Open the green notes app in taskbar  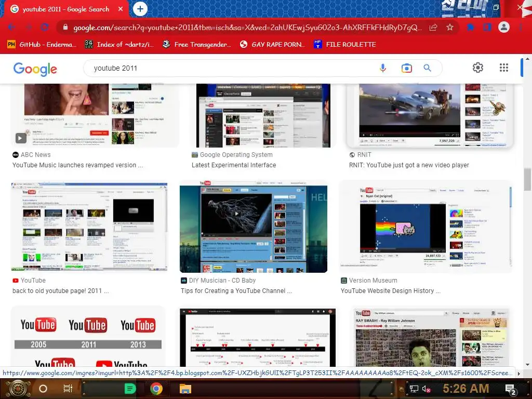pos(130,389)
